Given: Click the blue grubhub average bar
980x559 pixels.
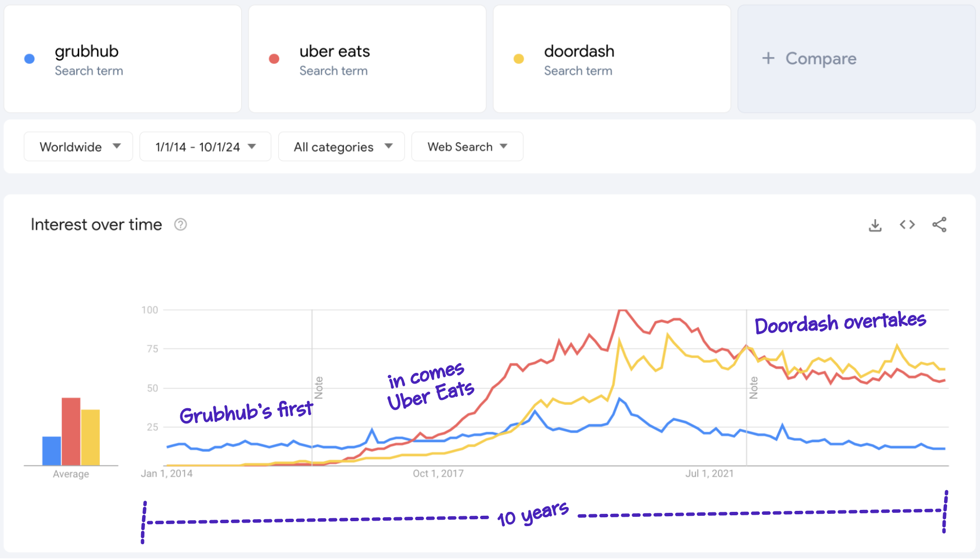Looking at the screenshot, I should pos(52,451).
